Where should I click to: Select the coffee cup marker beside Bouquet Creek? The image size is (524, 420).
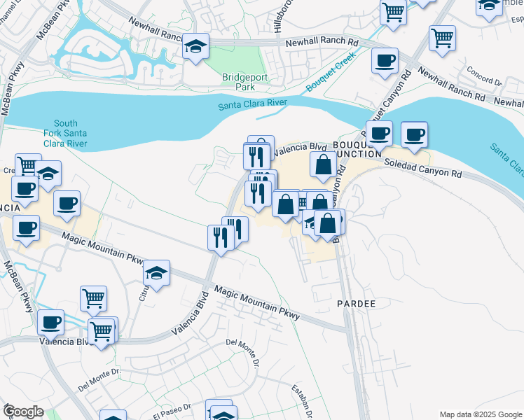coord(384,61)
